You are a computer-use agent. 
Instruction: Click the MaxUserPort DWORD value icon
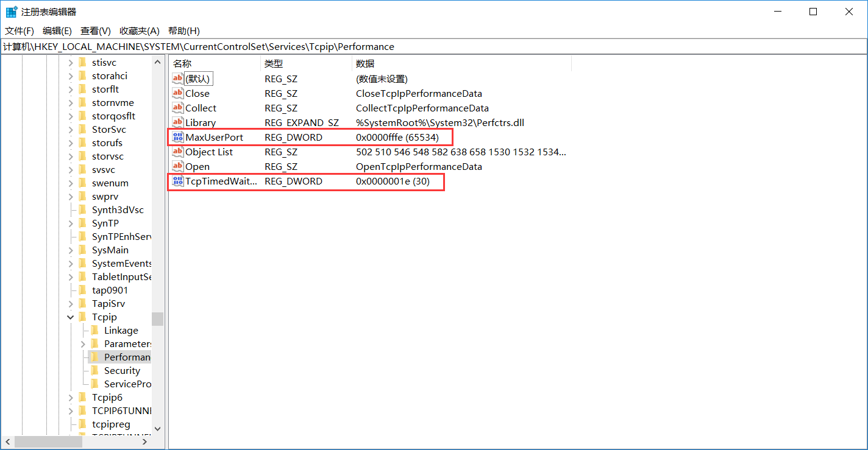point(177,137)
